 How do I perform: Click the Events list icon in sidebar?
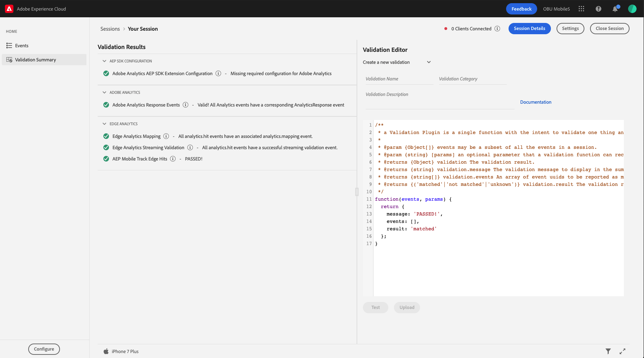[9, 45]
